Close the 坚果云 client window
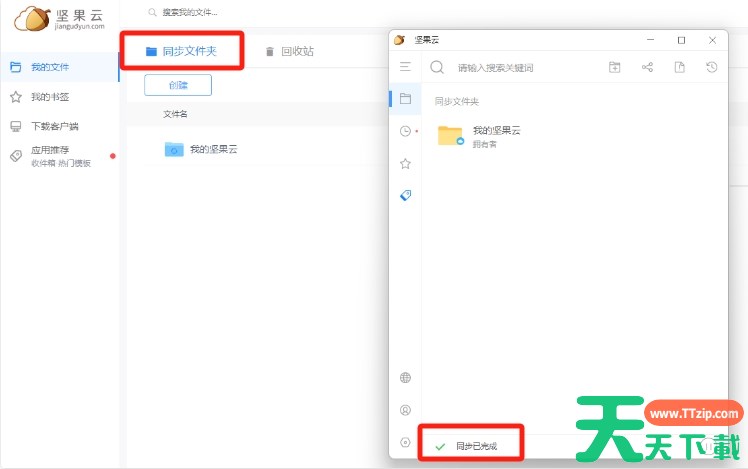 pos(712,41)
